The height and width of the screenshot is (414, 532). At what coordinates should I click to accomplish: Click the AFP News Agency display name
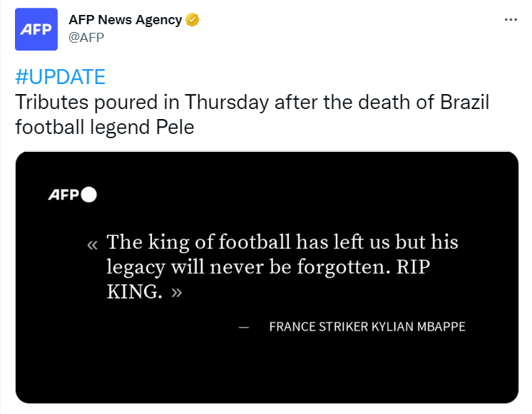point(126,20)
